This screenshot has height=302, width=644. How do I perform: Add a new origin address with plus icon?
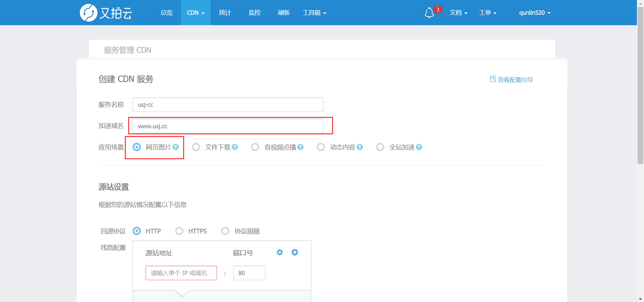(x=295, y=252)
